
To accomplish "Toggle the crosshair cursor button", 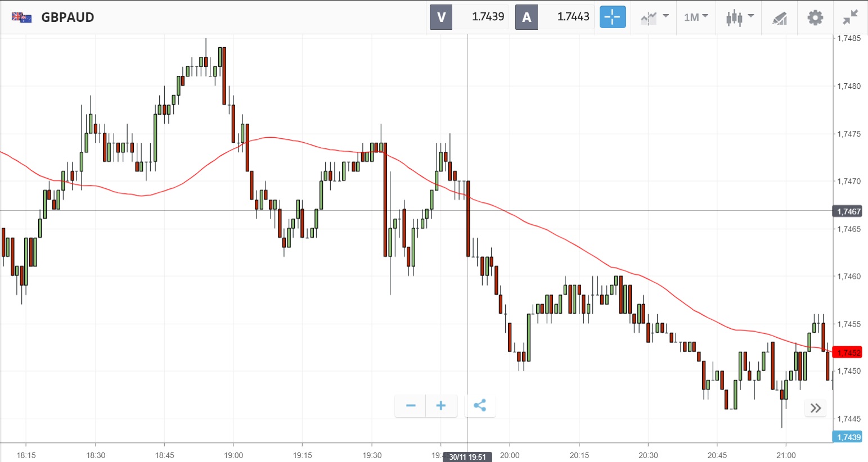I will pyautogui.click(x=612, y=17).
